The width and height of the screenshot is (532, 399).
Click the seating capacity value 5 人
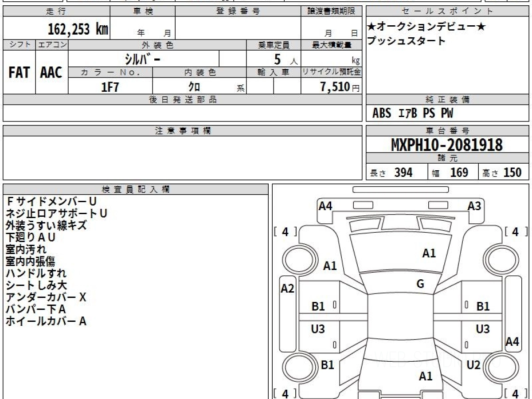point(286,59)
